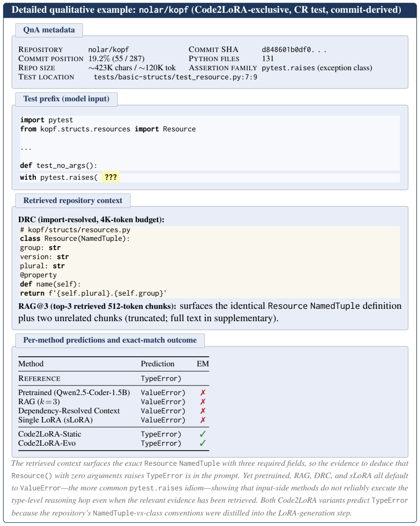Click the red cross in RAG row

(202, 401)
